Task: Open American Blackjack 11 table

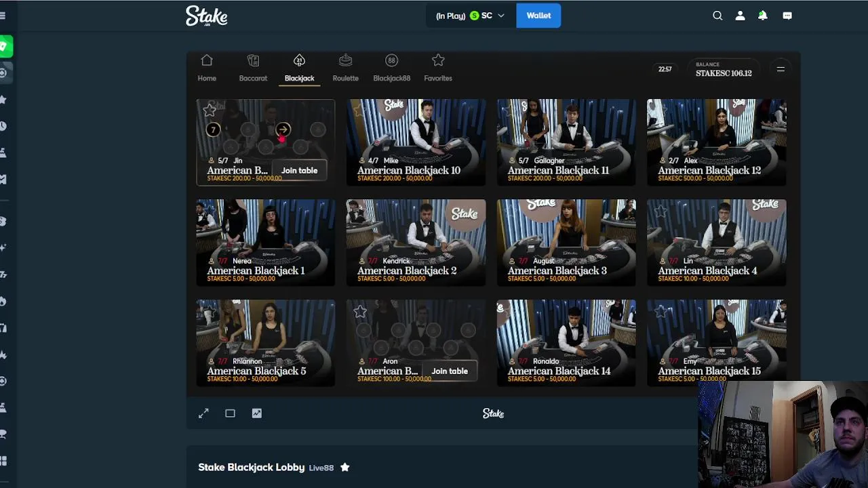Action: pos(566,142)
